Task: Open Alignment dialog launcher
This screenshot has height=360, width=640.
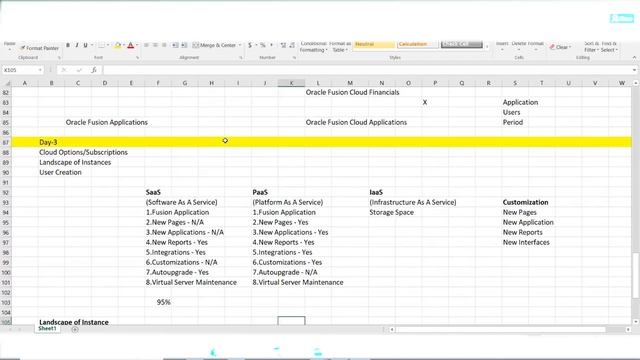Action: click(241, 58)
